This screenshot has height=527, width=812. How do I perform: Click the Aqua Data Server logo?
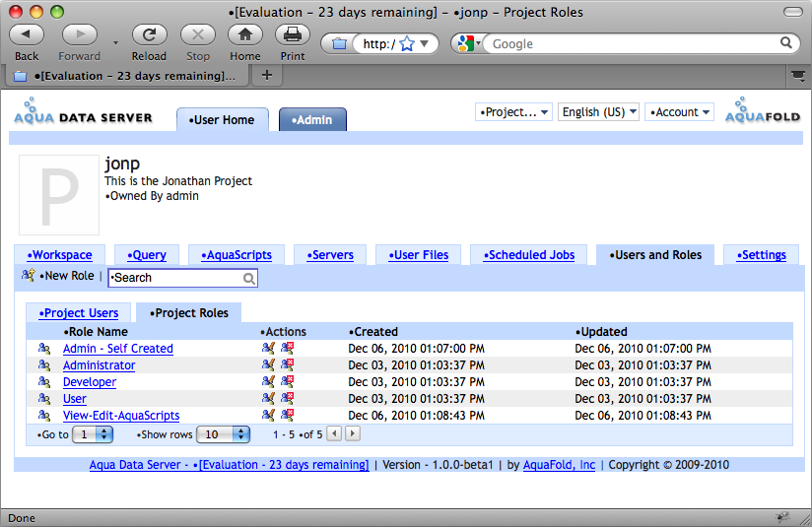tap(83, 111)
